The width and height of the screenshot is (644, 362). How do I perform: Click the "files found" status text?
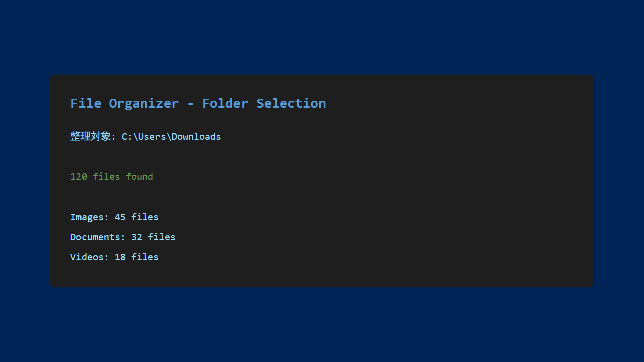point(123,177)
